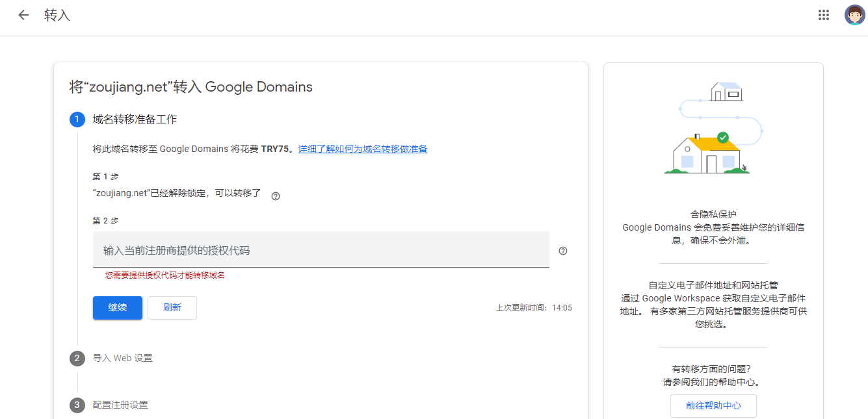Image resolution: width=868 pixels, height=419 pixels.
Task: Click the back arrow icon
Action: 23,15
